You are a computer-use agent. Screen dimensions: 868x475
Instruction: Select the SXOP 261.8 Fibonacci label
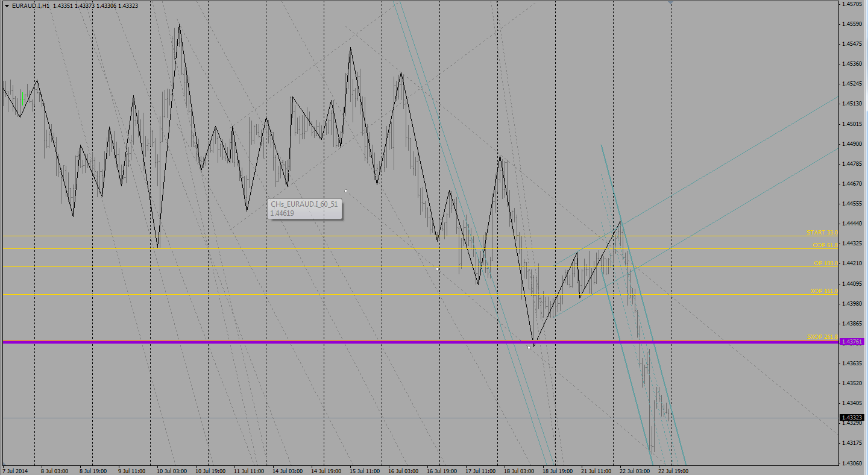(x=822, y=336)
